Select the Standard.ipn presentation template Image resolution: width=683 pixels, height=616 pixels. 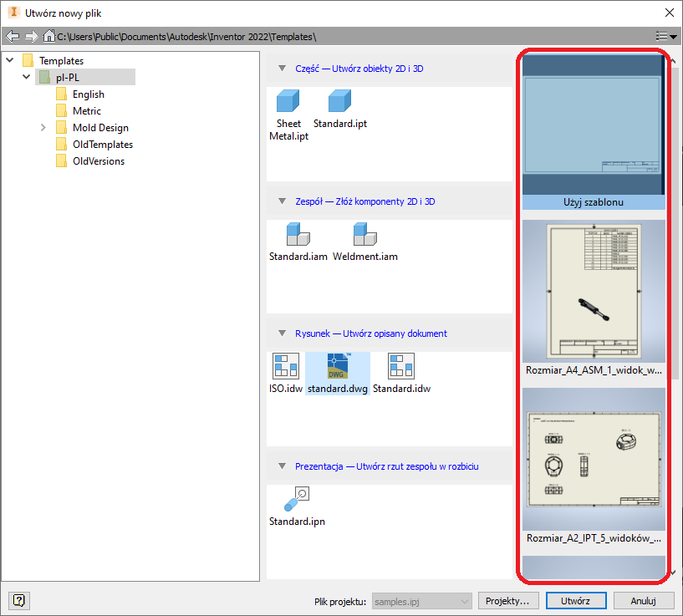296,500
